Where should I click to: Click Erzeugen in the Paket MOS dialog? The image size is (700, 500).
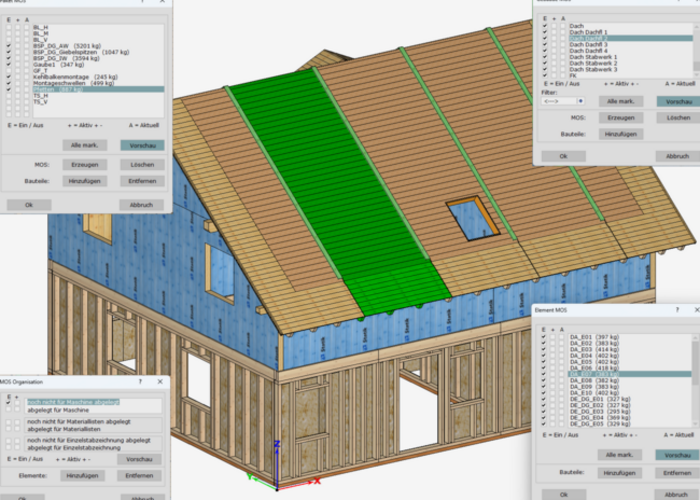click(x=84, y=165)
